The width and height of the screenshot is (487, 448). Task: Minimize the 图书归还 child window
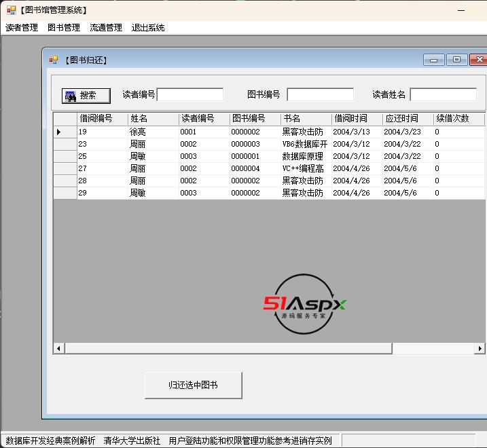coord(433,60)
